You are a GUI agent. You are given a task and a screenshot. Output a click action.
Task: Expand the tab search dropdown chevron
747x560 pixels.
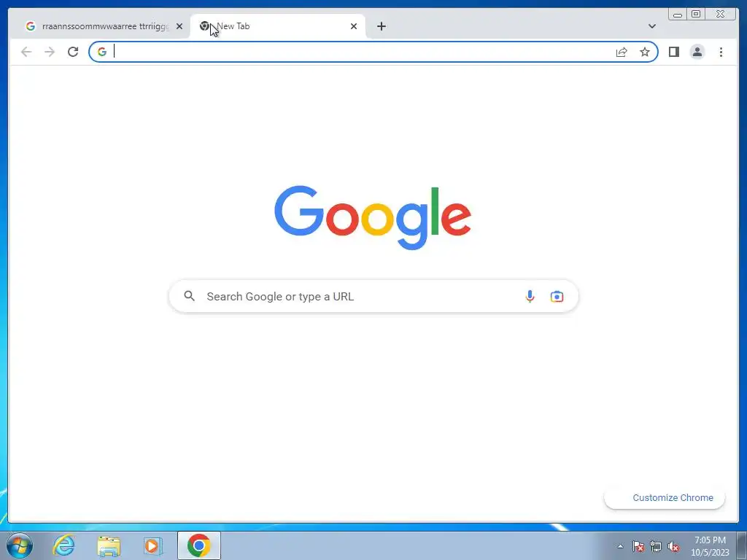pos(651,26)
